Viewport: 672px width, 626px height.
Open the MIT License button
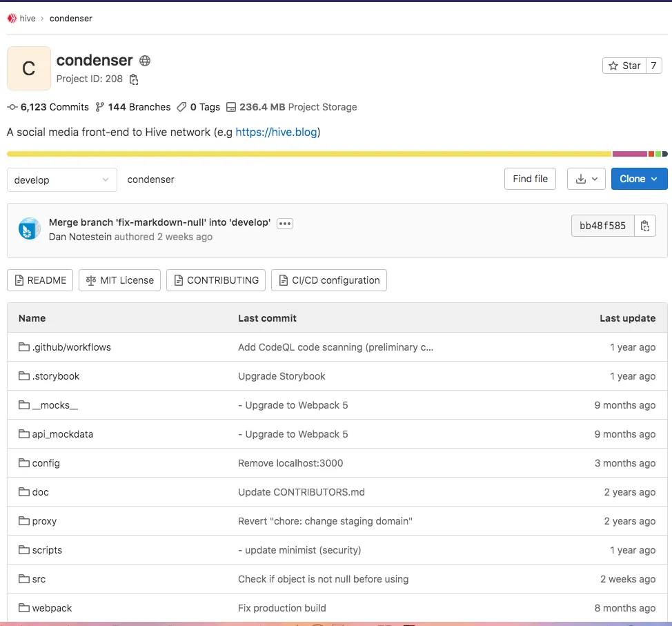click(119, 280)
